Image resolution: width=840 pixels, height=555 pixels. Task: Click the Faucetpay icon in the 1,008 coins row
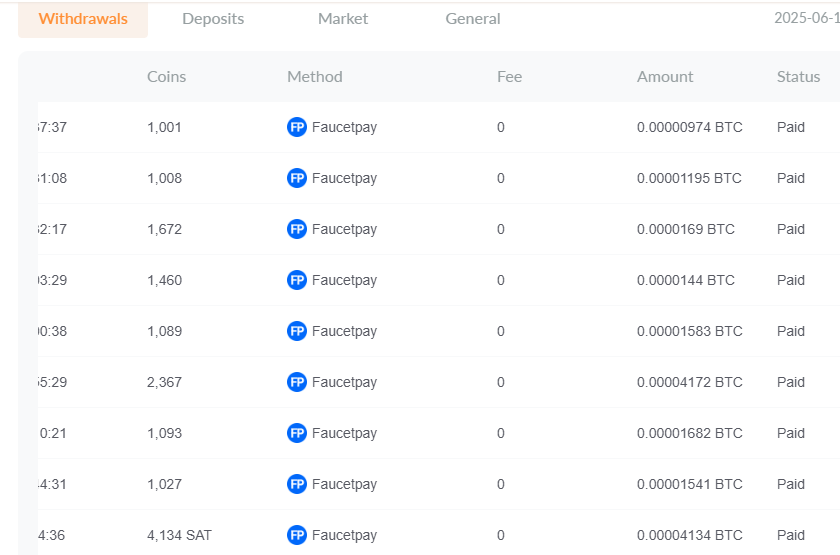coord(297,178)
